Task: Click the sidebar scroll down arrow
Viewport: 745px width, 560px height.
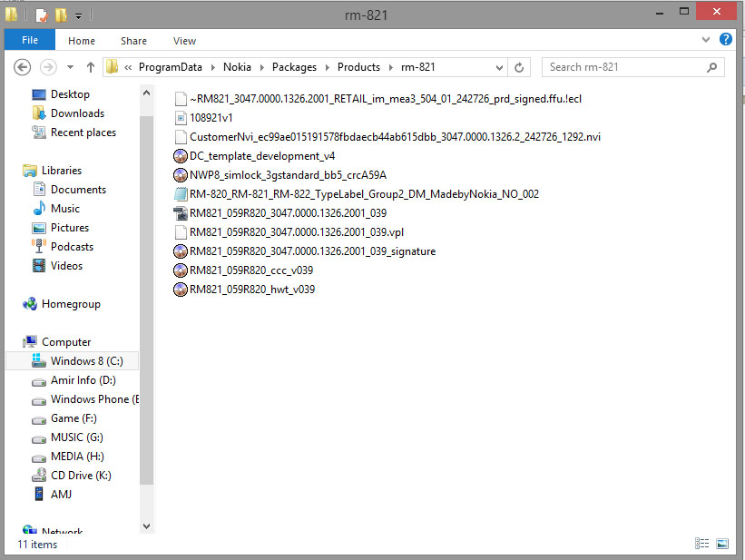Action: (146, 526)
